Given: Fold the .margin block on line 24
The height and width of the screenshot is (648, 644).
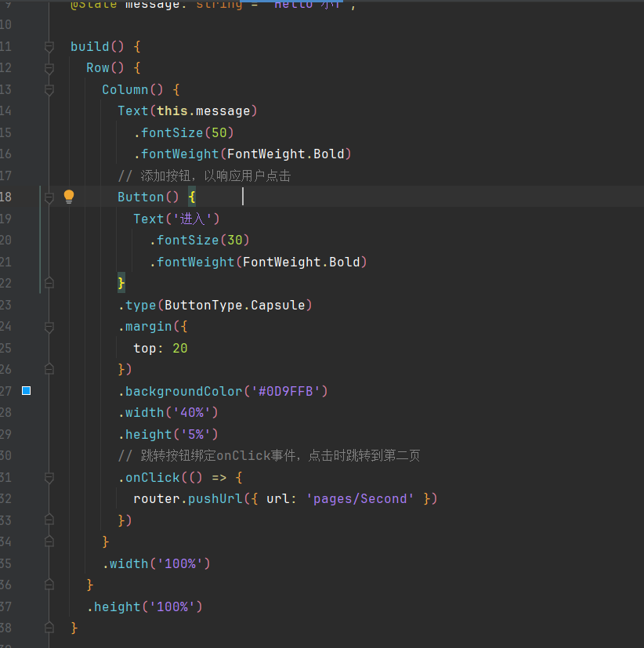Looking at the screenshot, I should pos(49,327).
